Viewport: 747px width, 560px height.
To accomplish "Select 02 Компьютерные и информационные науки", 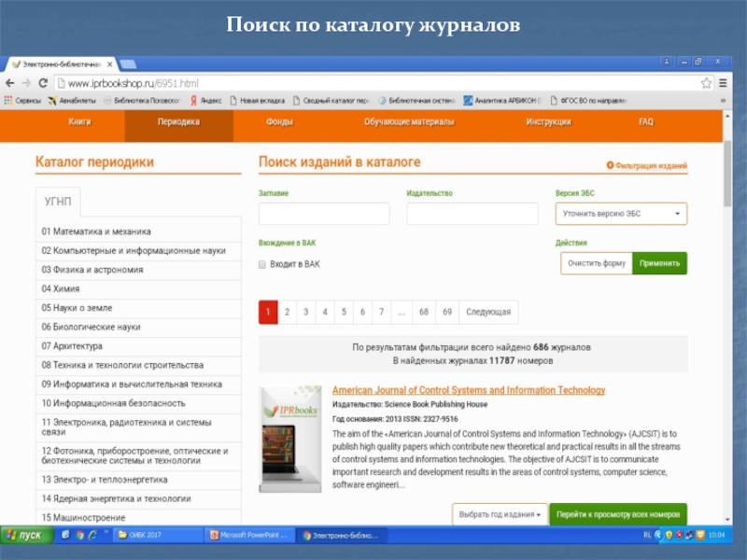I will click(x=138, y=250).
